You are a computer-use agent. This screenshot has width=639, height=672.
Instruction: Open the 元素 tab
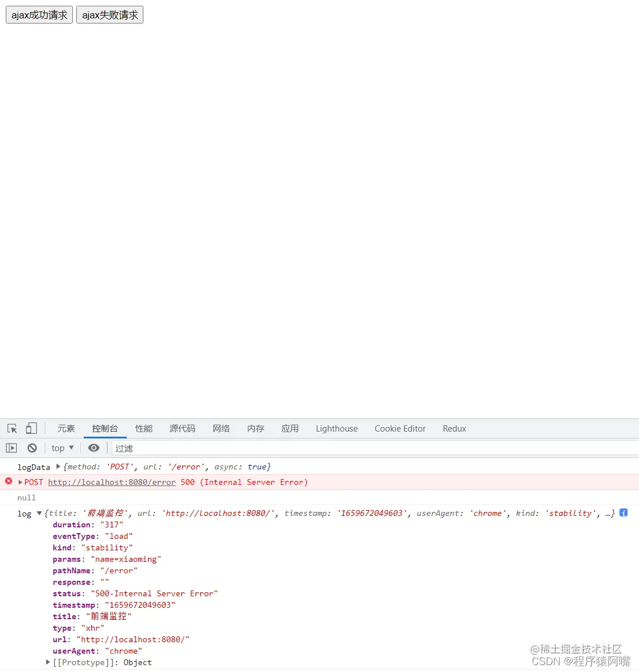pyautogui.click(x=67, y=429)
